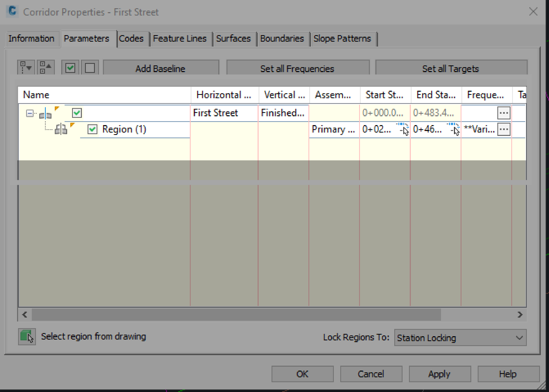Collapse the baseline tree node
Viewport: 549px width, 392px height.
29,113
